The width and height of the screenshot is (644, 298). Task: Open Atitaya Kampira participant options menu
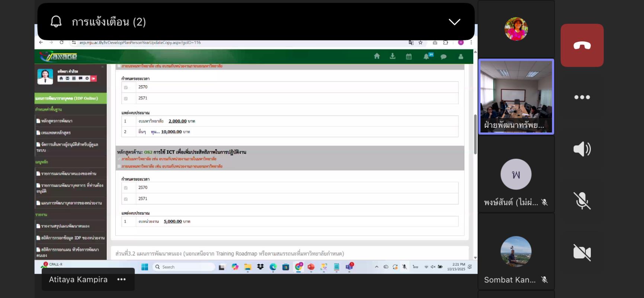[121, 279]
